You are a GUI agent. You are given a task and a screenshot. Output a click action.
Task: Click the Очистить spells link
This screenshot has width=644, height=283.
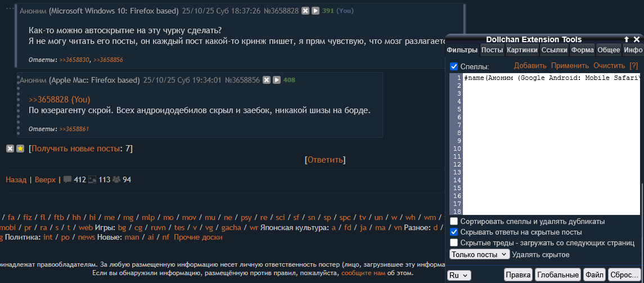click(x=609, y=66)
